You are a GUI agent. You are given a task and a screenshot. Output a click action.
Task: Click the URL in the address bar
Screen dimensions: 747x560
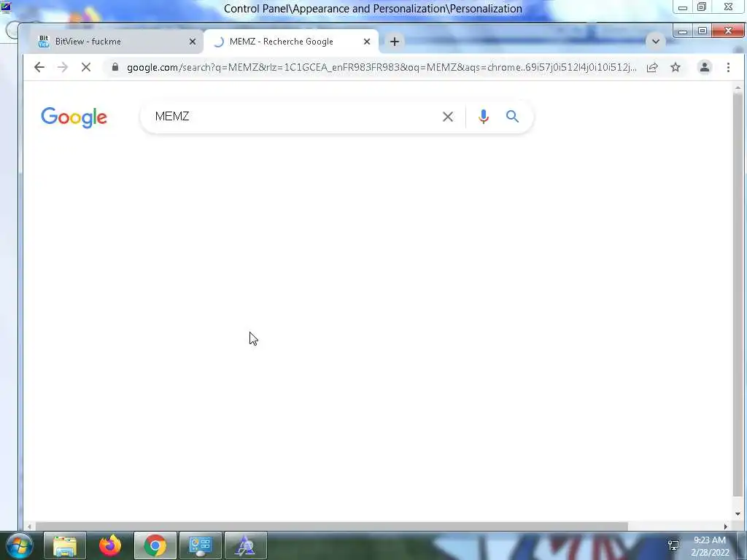pos(381,67)
